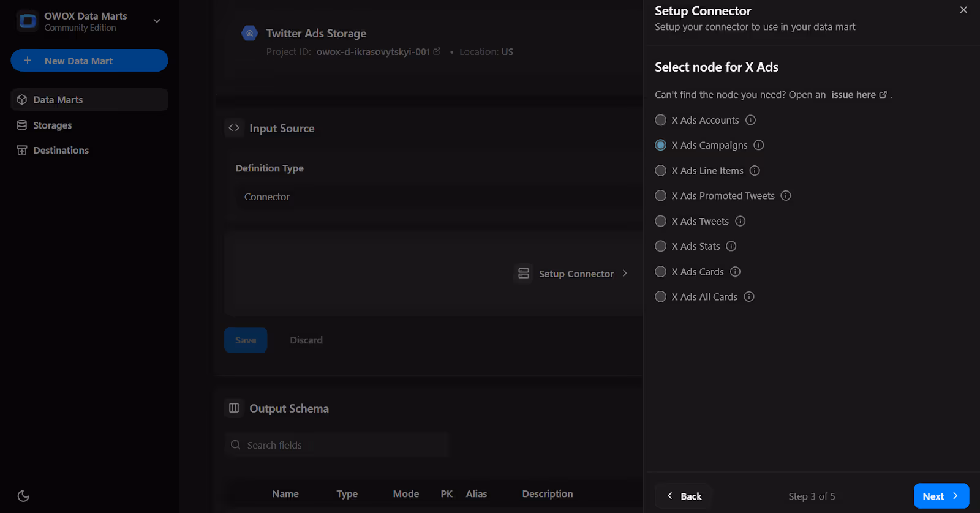The height and width of the screenshot is (513, 980).
Task: Click the Location: US text
Action: [486, 52]
